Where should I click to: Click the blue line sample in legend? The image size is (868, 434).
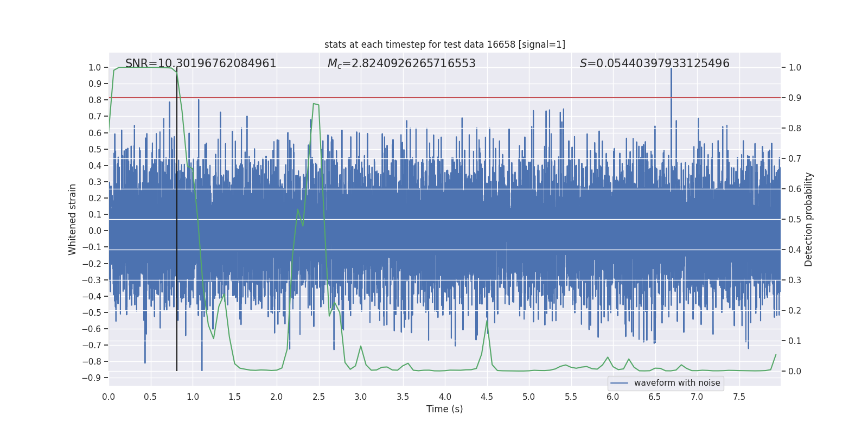click(x=619, y=383)
